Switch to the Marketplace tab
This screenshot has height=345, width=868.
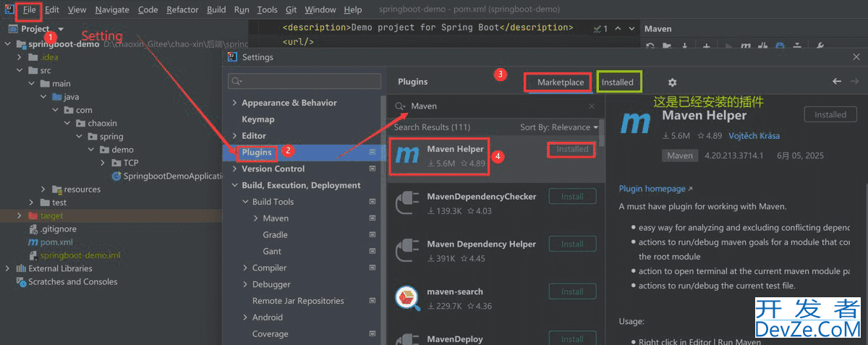(561, 82)
